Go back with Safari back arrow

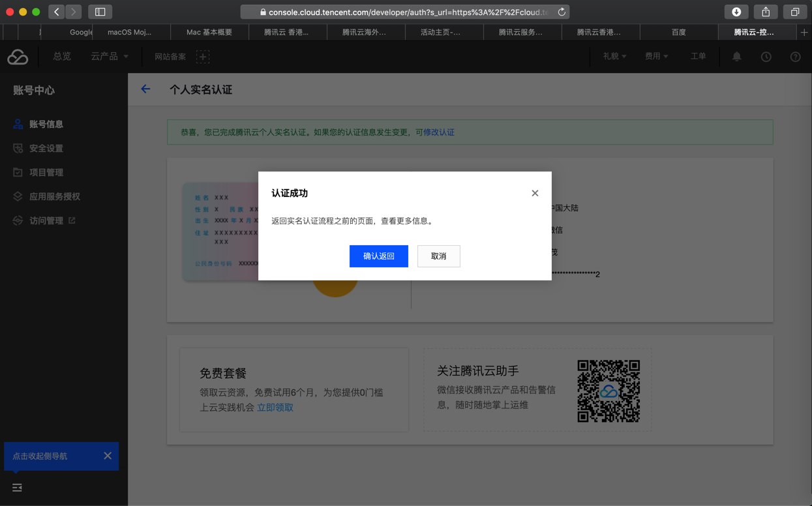(57, 12)
